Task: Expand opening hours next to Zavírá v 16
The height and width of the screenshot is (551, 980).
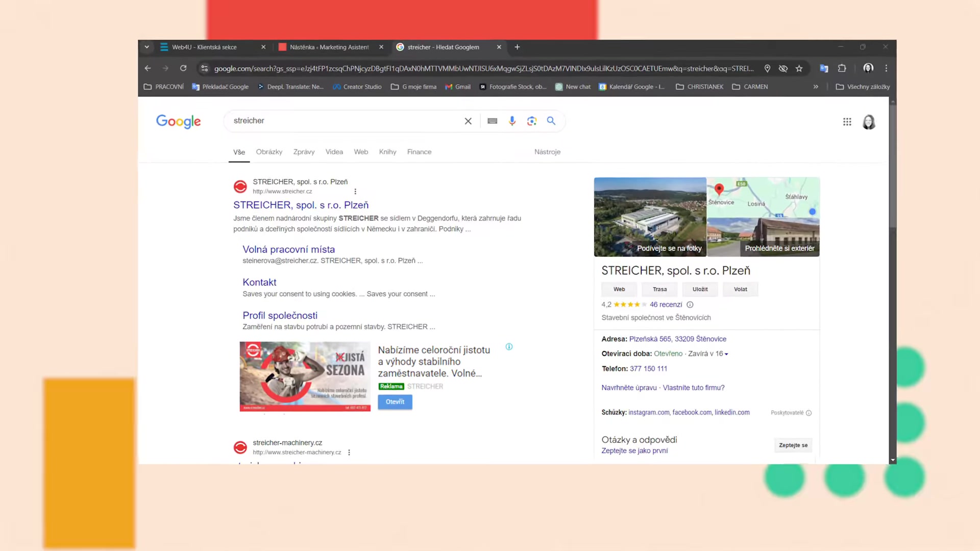Action: 726,354
